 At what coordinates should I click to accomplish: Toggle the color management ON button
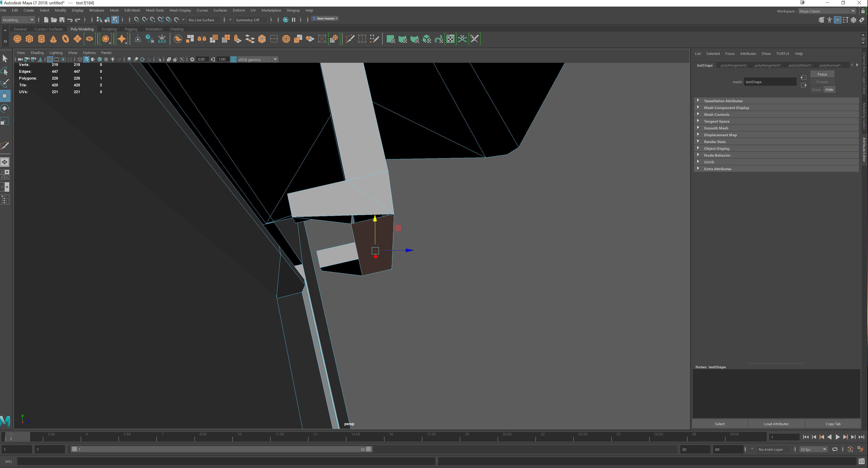tap(233, 59)
